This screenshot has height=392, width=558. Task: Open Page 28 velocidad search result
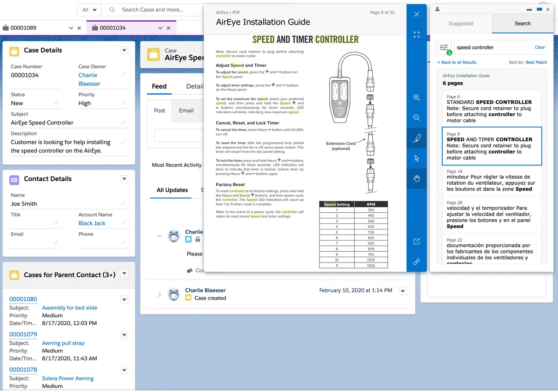click(x=492, y=215)
